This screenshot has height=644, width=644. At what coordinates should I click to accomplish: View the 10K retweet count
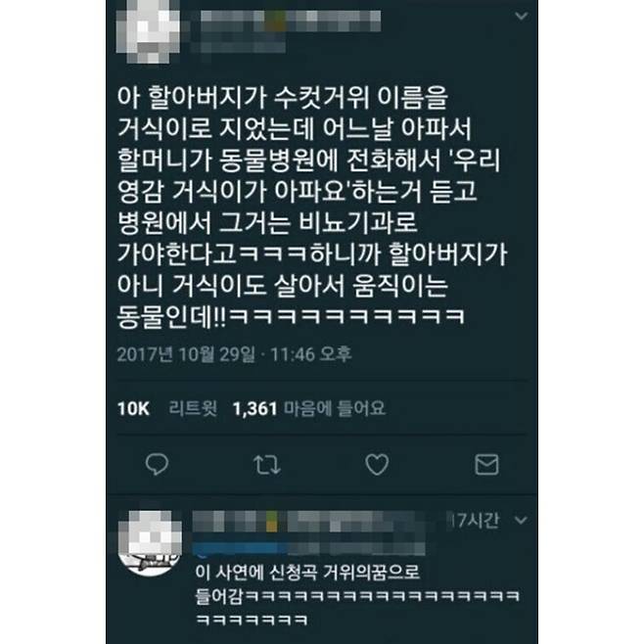[x=133, y=409]
